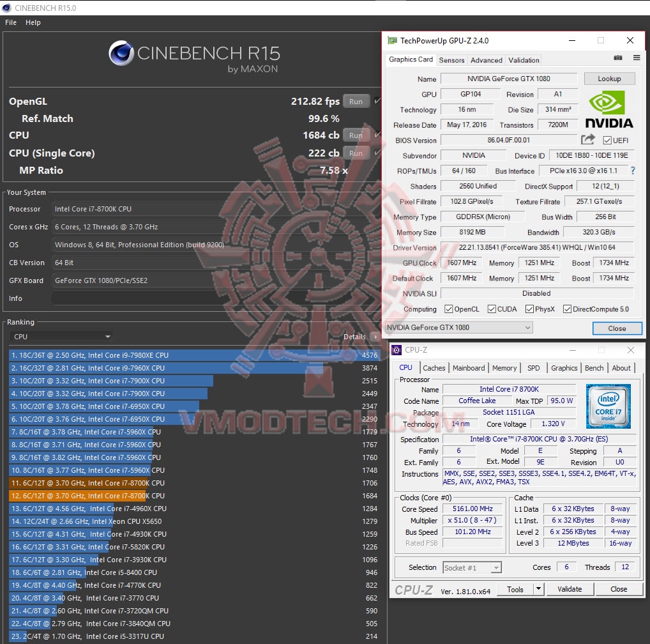
Task: Select ranking row 11 i7-8700K scoring 1706
Action: (x=194, y=483)
